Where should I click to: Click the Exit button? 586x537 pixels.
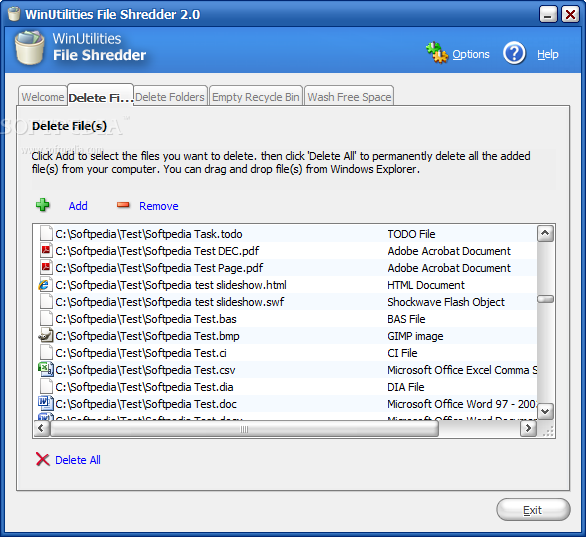[533, 510]
